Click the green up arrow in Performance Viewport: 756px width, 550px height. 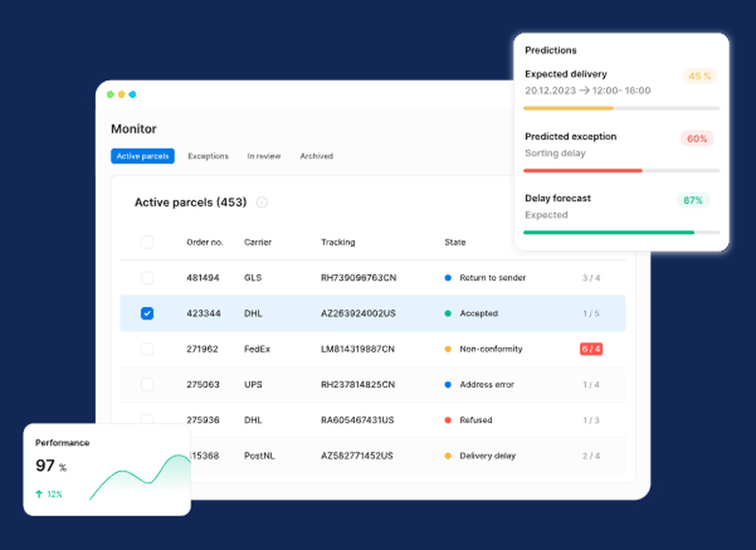pos(39,494)
